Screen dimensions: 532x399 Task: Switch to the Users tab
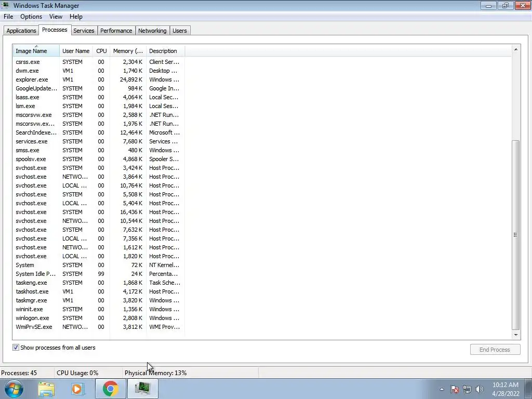[179, 31]
